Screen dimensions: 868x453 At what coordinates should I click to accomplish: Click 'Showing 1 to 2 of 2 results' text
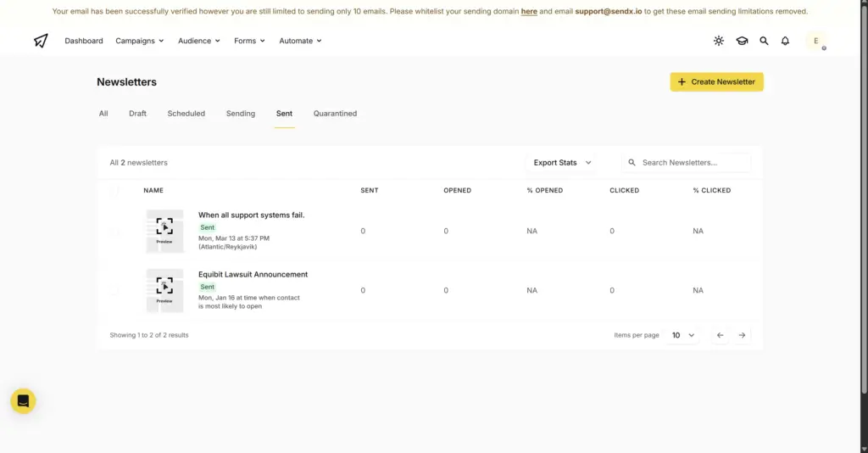[149, 335]
